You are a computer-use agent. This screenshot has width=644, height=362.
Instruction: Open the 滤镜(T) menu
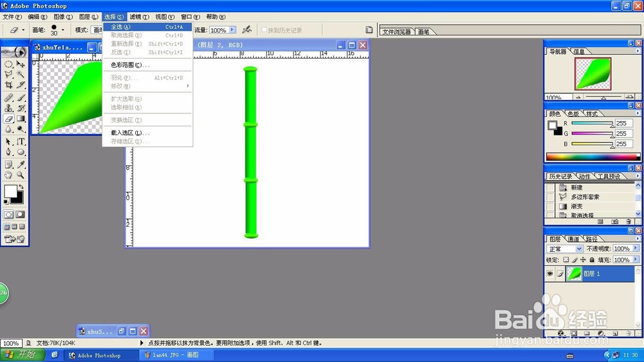click(139, 17)
